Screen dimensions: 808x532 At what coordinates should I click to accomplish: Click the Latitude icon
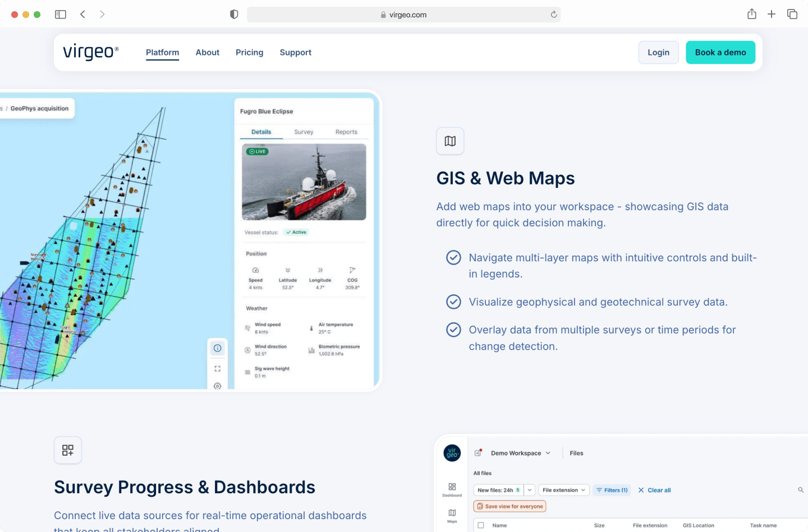288,270
